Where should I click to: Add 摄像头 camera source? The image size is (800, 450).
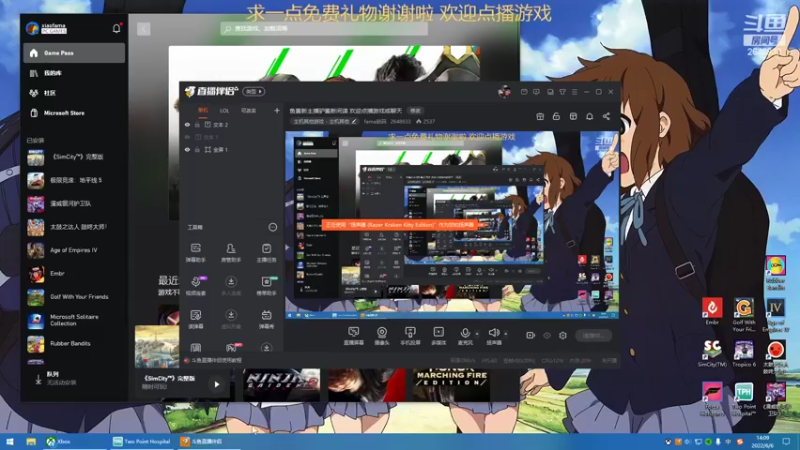tap(382, 336)
